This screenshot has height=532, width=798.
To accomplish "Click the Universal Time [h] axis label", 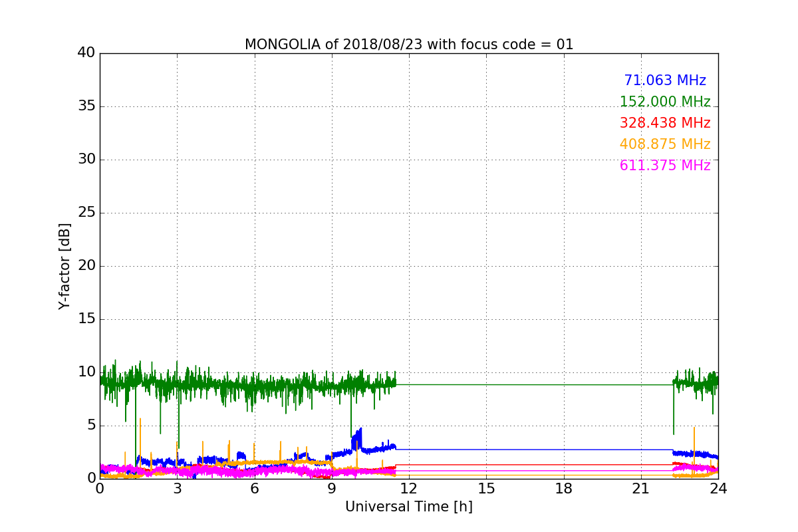I will point(409,507).
